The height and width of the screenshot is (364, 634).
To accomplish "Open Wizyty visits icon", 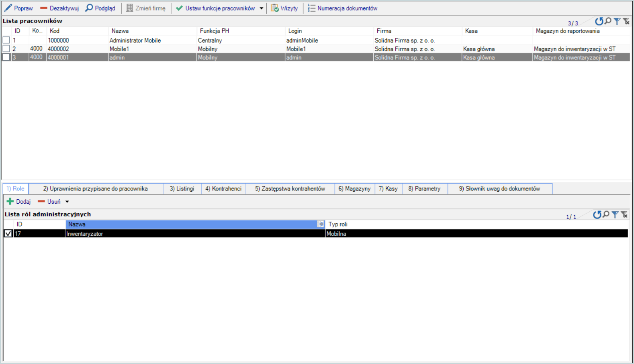I will (x=275, y=8).
